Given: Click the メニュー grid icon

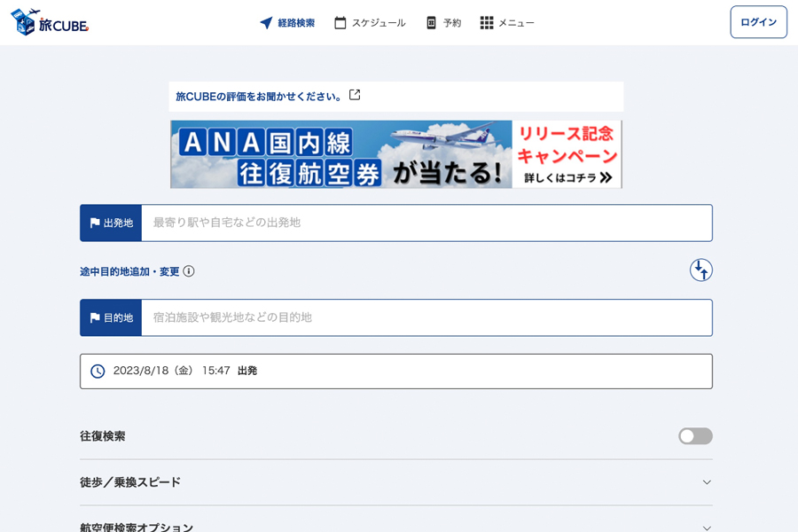Looking at the screenshot, I should (x=487, y=23).
